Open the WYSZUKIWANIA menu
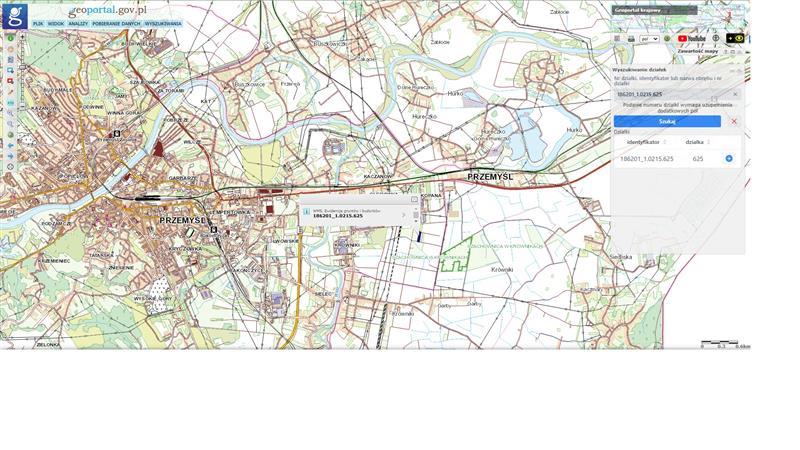This screenshot has height=450, width=800. [x=163, y=23]
